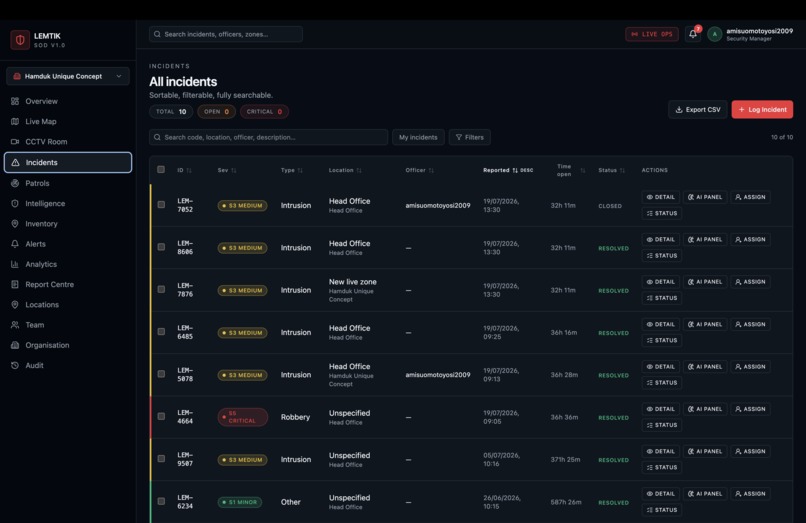
Task: Click the OPEN 0 count pill
Action: coord(216,112)
